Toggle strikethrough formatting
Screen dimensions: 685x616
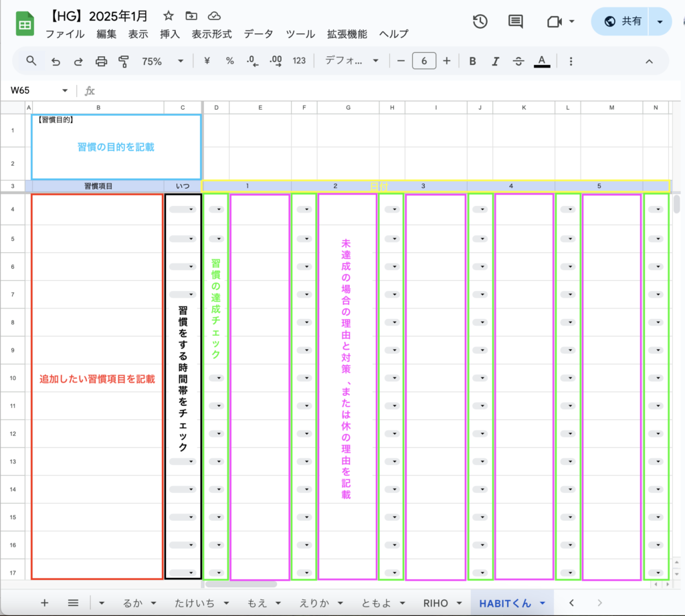coord(518,61)
